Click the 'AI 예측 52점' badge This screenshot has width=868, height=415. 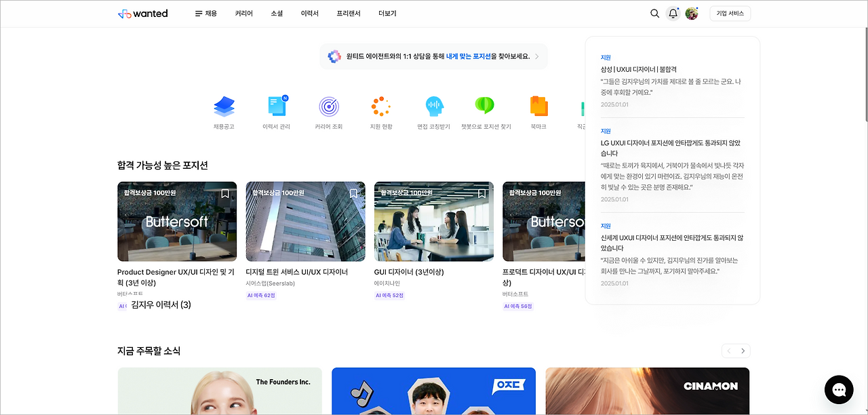tap(389, 296)
